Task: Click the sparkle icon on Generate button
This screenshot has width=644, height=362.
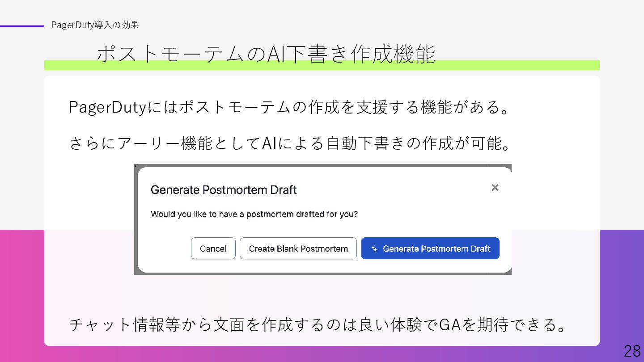Action: point(375,249)
